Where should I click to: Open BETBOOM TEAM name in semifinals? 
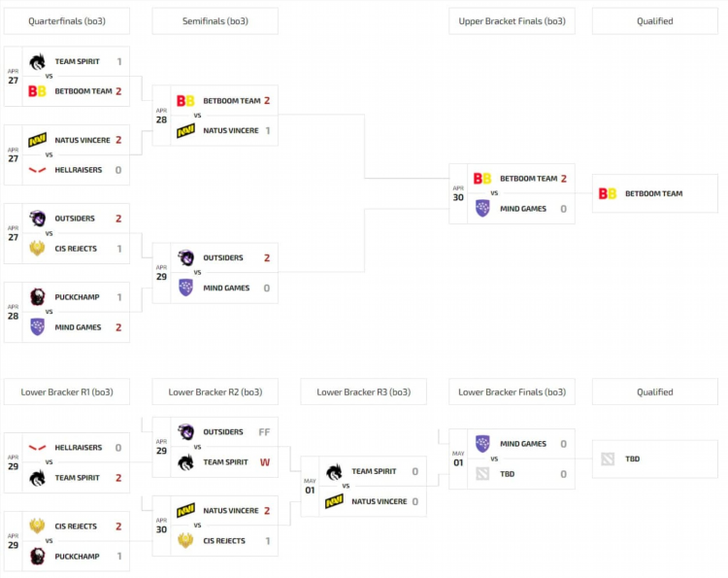(x=232, y=101)
